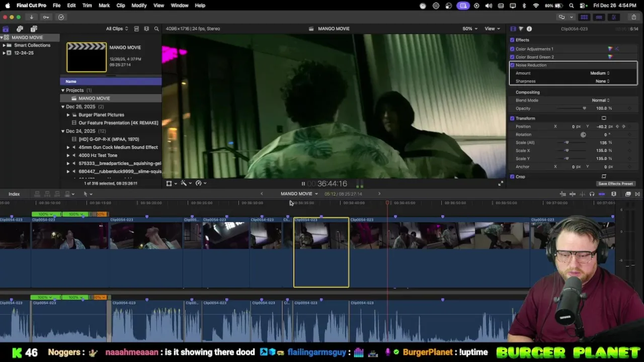Click the Import Media arrow icon
The height and width of the screenshot is (362, 644).
click(31, 17)
